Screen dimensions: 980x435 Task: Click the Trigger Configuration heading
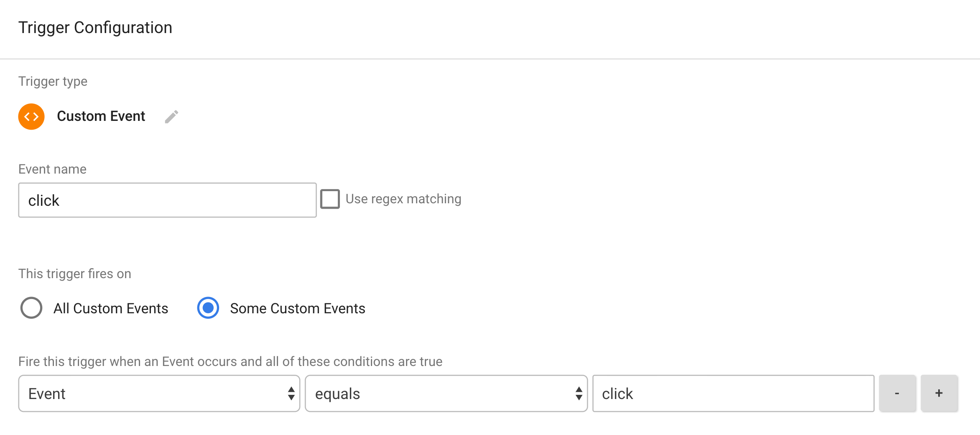(95, 28)
